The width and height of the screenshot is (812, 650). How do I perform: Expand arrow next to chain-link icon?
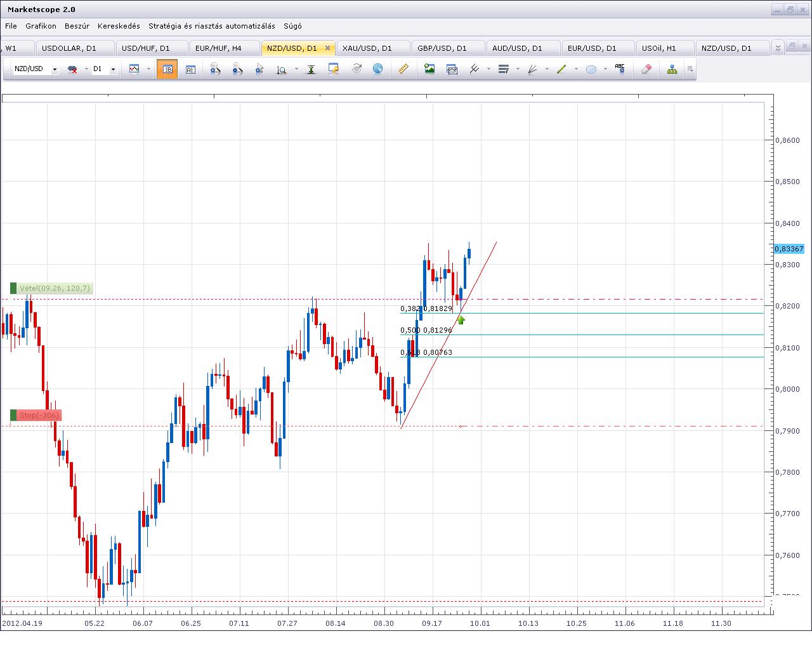(86, 69)
